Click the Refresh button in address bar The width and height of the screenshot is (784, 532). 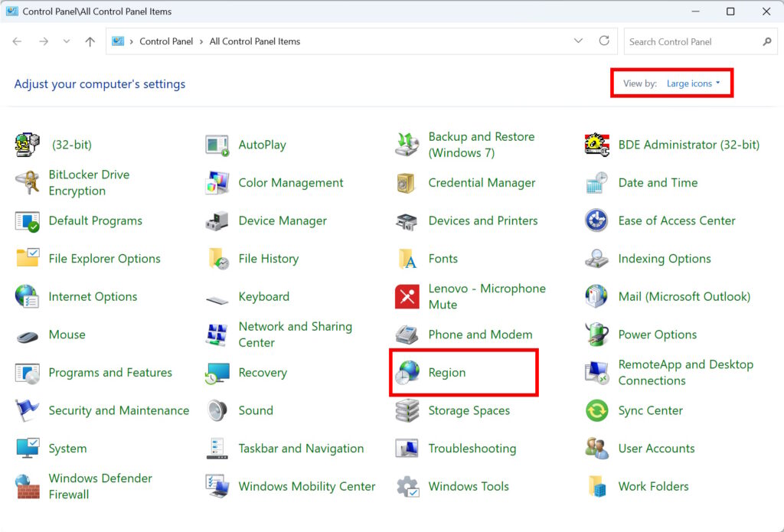pyautogui.click(x=604, y=41)
